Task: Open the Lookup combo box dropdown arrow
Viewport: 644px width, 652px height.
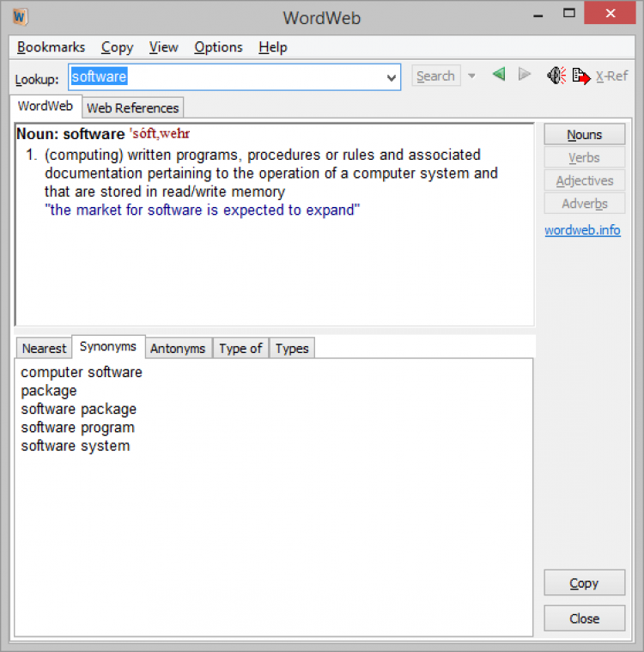Action: pyautogui.click(x=391, y=77)
